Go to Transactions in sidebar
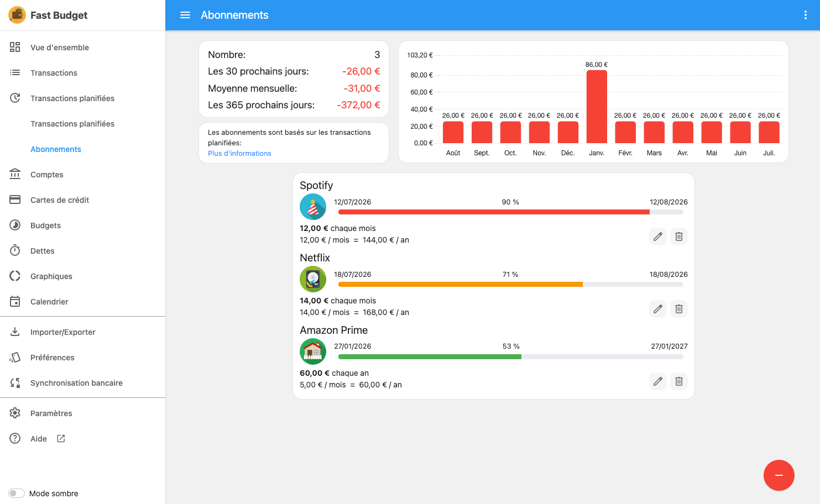Screen dimensions: 820x504 pyautogui.click(x=83, y=72)
